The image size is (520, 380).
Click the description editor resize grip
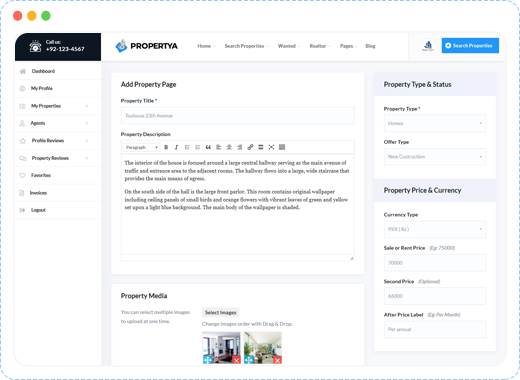click(352, 258)
